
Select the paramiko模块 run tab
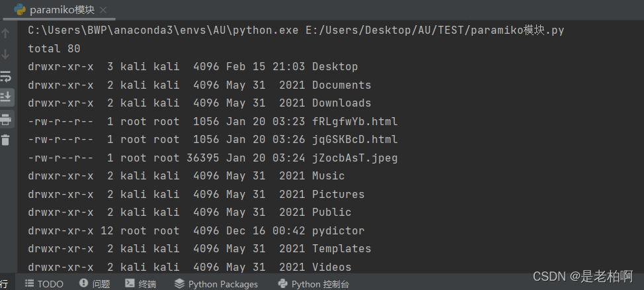[60, 10]
